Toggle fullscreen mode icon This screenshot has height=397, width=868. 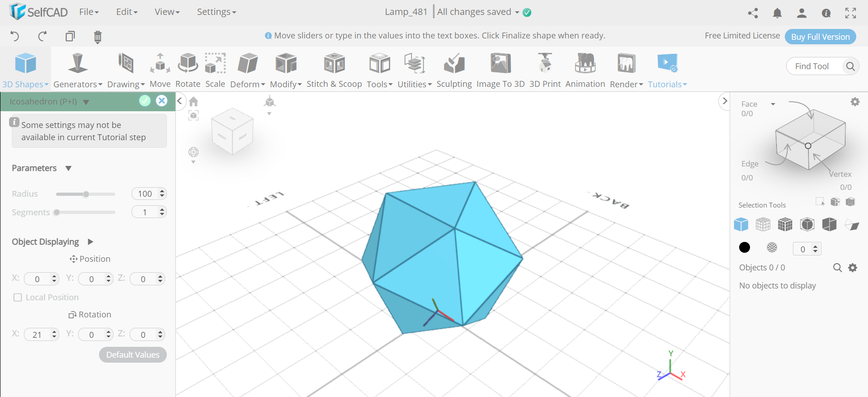pos(850,13)
